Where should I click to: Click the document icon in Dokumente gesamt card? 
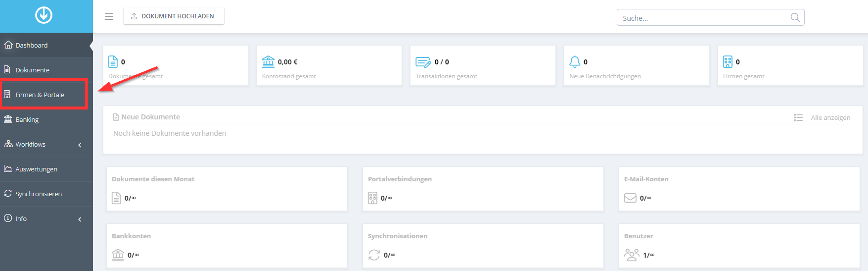click(113, 61)
